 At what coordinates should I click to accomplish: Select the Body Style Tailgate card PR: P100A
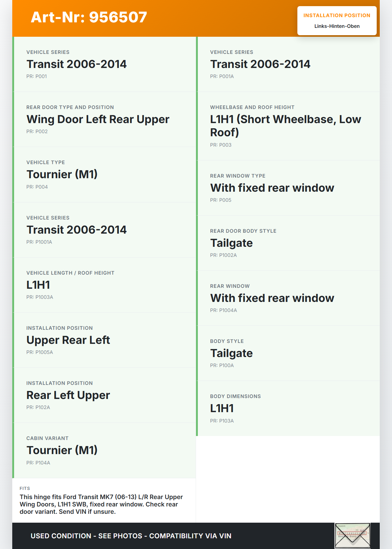pos(288,353)
